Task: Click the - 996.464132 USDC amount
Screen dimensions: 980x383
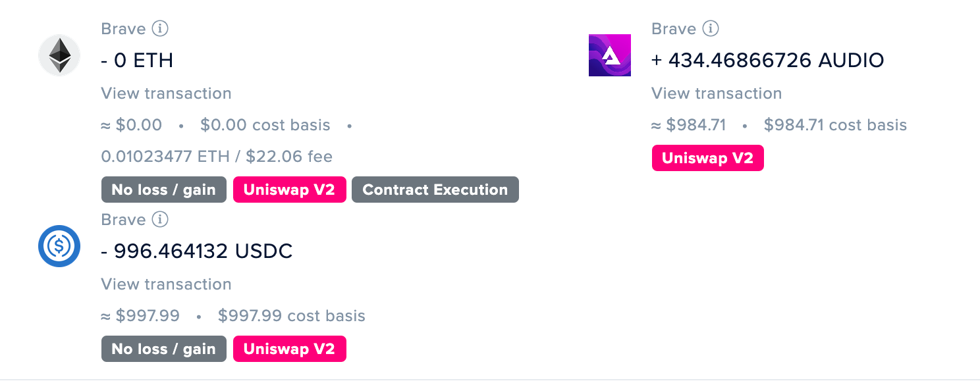Action: pos(197,251)
